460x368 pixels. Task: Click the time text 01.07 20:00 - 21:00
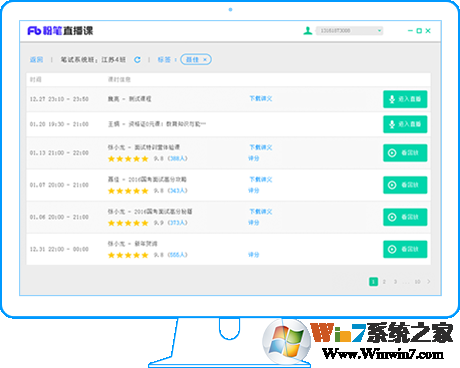[59, 185]
